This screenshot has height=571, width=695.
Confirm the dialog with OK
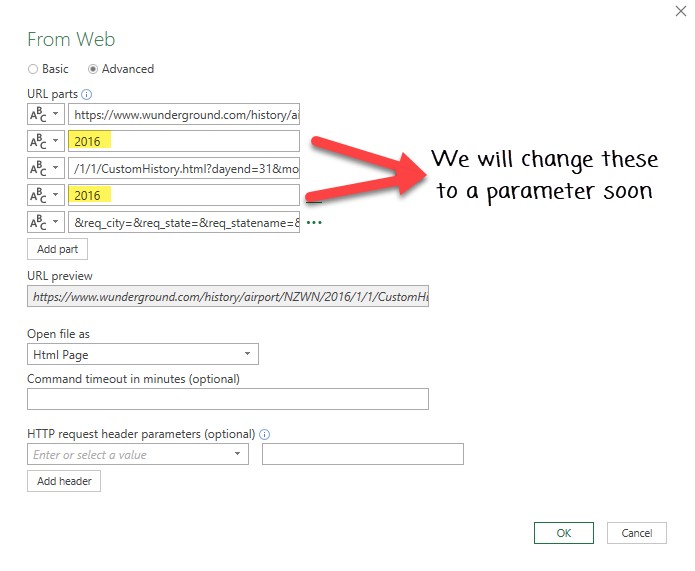[564, 533]
